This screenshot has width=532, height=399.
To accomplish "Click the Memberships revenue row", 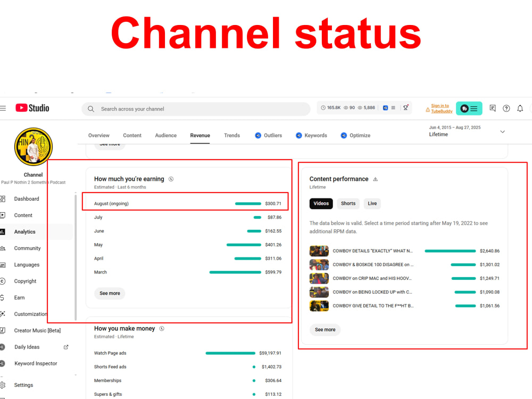I will [x=188, y=381].
